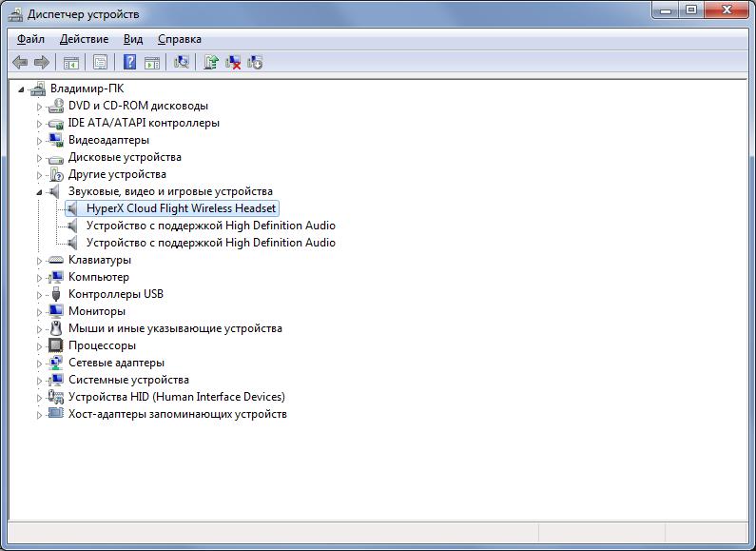
Task: Click the DVD drive category icon
Action: [x=56, y=106]
